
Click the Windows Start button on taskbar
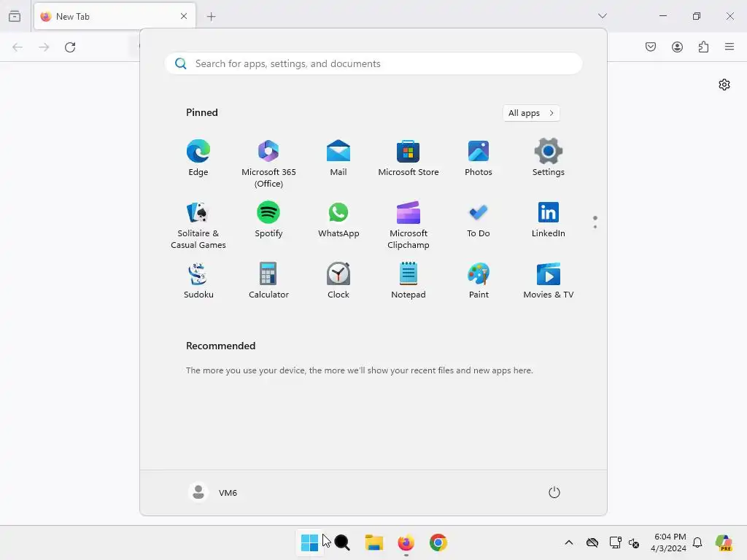point(309,542)
